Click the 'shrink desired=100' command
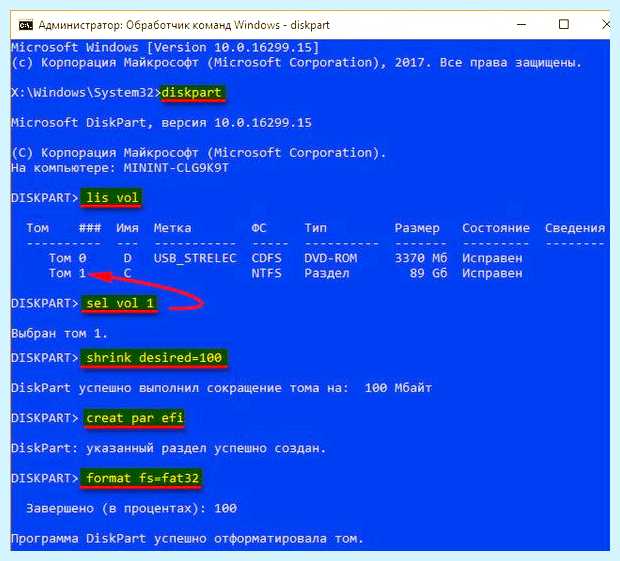 [154, 358]
